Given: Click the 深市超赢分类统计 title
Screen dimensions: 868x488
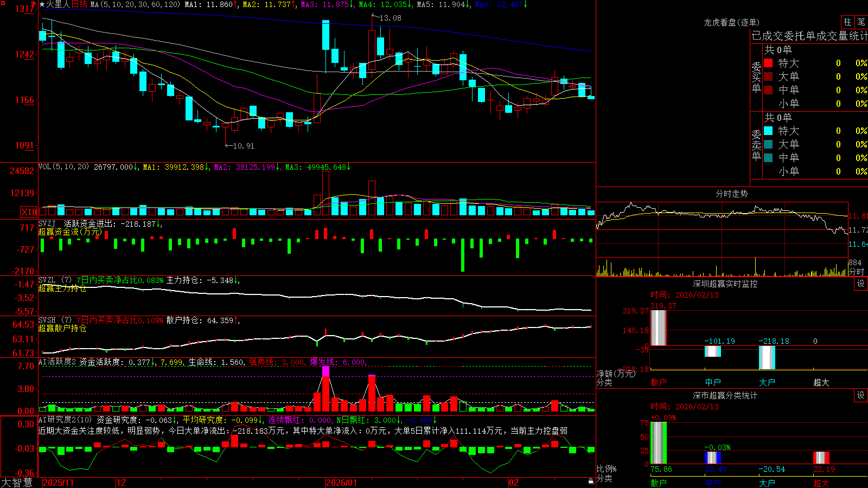Looking at the screenshot, I should coord(725,395).
